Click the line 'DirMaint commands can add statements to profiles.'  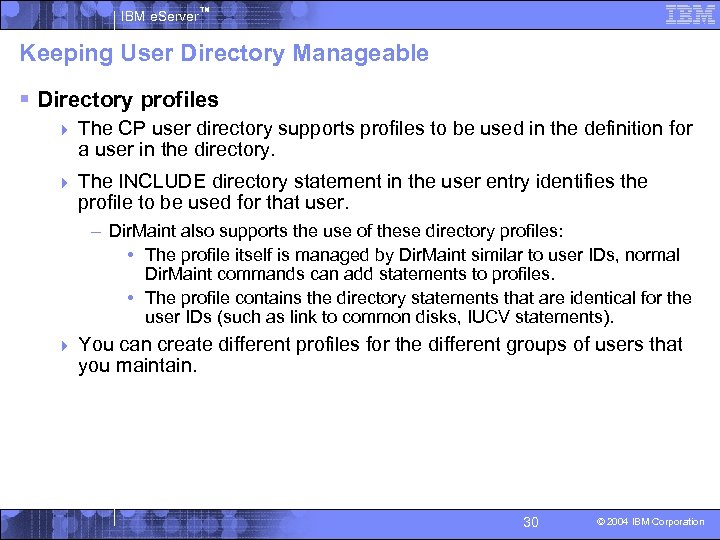pos(350,274)
